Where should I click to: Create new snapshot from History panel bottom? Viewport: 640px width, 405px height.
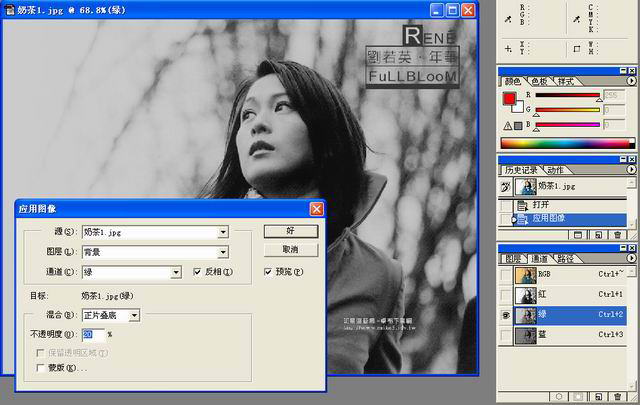[x=598, y=234]
